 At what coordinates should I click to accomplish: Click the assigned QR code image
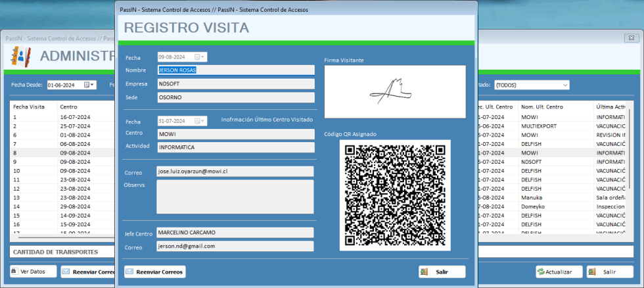[x=395, y=195]
